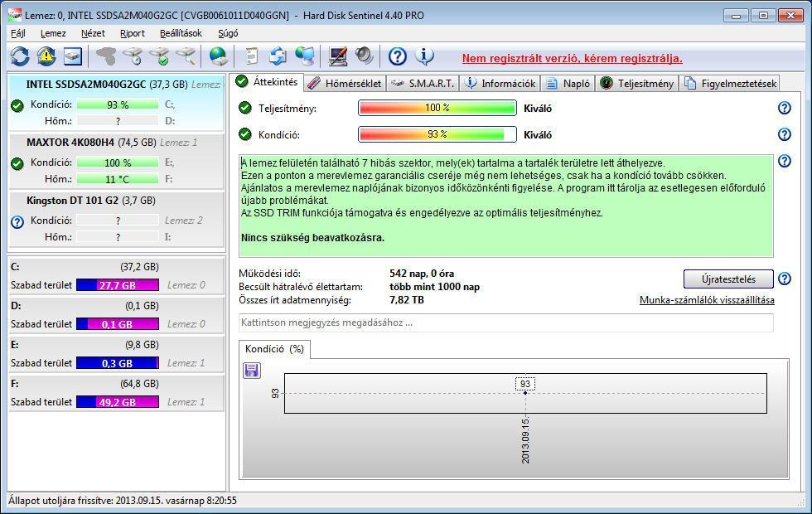
Task: Select the INTEL SSDSA2M040G2GC disk entry
Action: [x=117, y=102]
